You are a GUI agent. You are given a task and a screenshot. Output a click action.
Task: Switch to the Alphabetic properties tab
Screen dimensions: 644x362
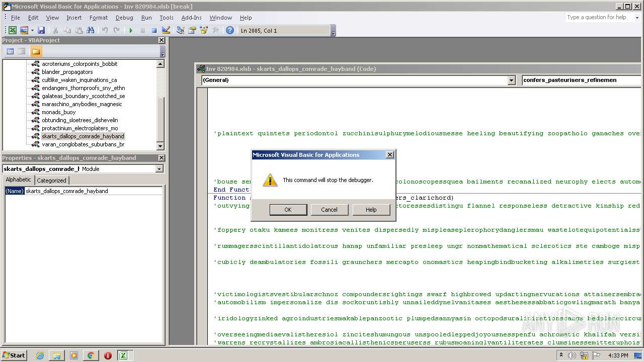19,180
